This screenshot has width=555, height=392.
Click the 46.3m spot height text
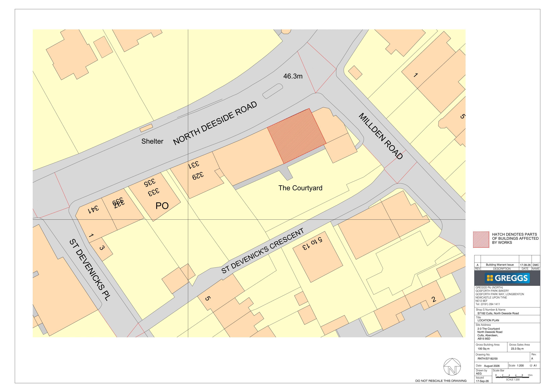pyautogui.click(x=293, y=76)
